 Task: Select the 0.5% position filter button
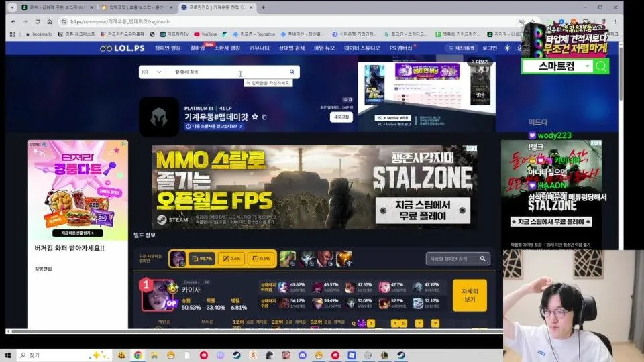tap(261, 259)
